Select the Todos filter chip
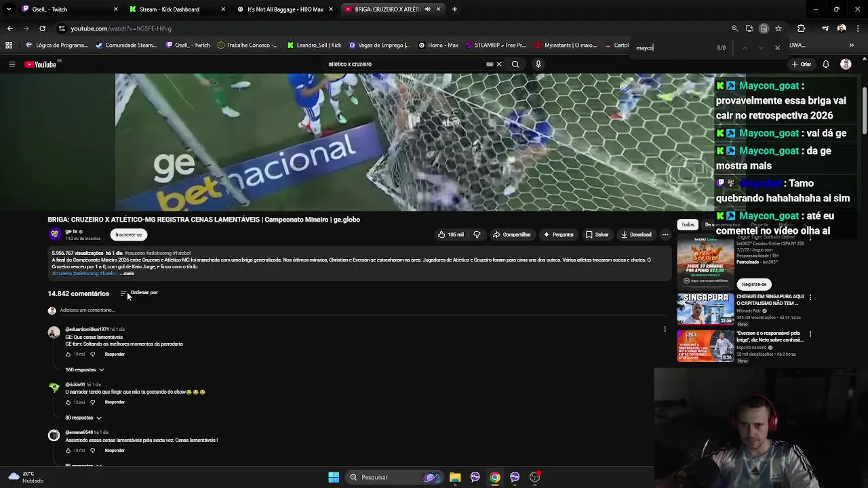The height and width of the screenshot is (488, 868). pos(688,225)
